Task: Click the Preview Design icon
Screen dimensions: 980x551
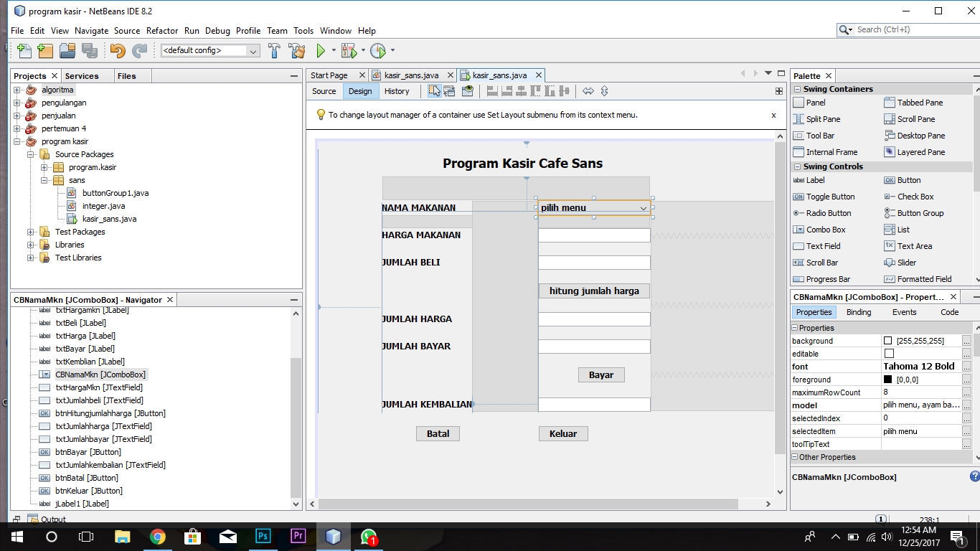Action: [x=468, y=91]
